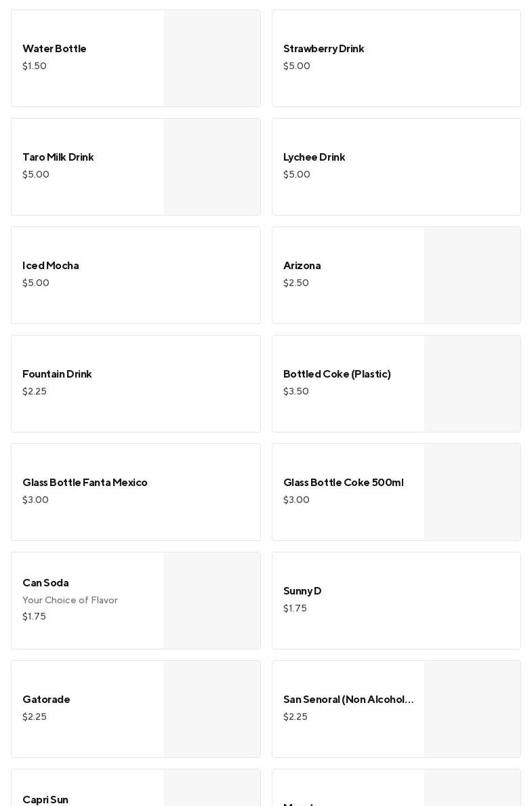Click the Arizona drink name

pyautogui.click(x=302, y=266)
